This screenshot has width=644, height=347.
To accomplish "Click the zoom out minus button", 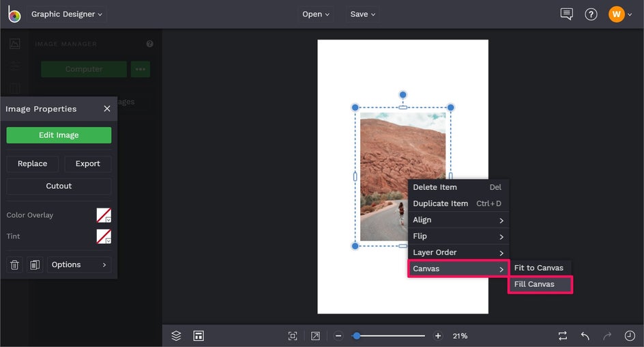I will 338,336.
